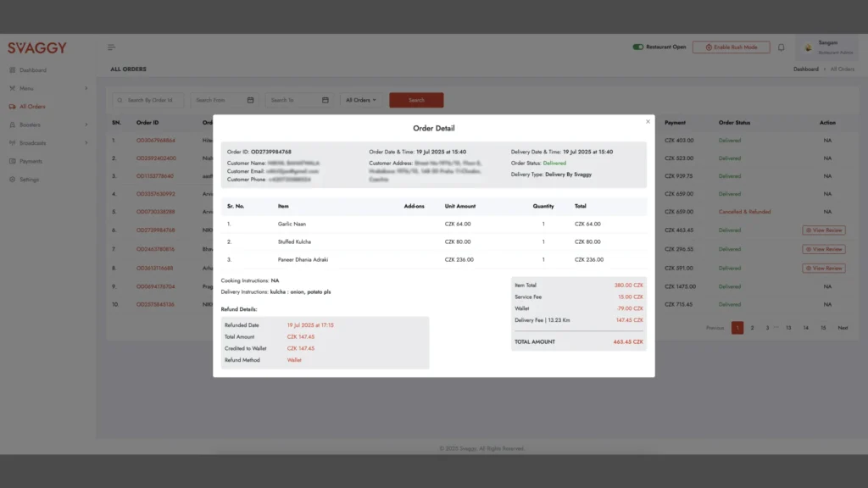
Task: Open the Boosters section icon
Action: [11, 125]
